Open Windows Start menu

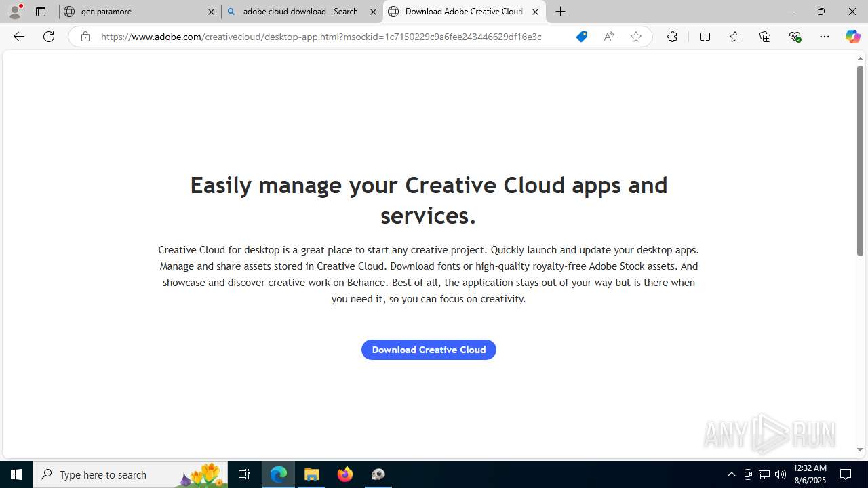click(16, 474)
